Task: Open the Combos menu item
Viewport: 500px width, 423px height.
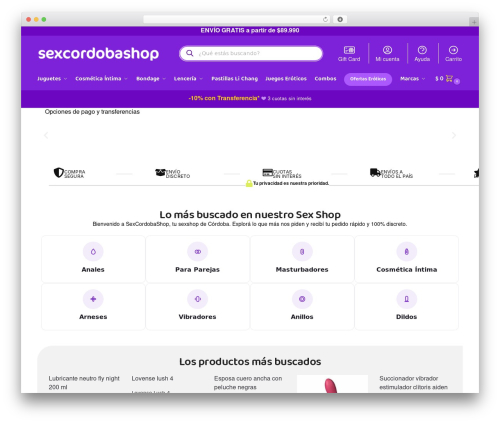Action: (325, 79)
